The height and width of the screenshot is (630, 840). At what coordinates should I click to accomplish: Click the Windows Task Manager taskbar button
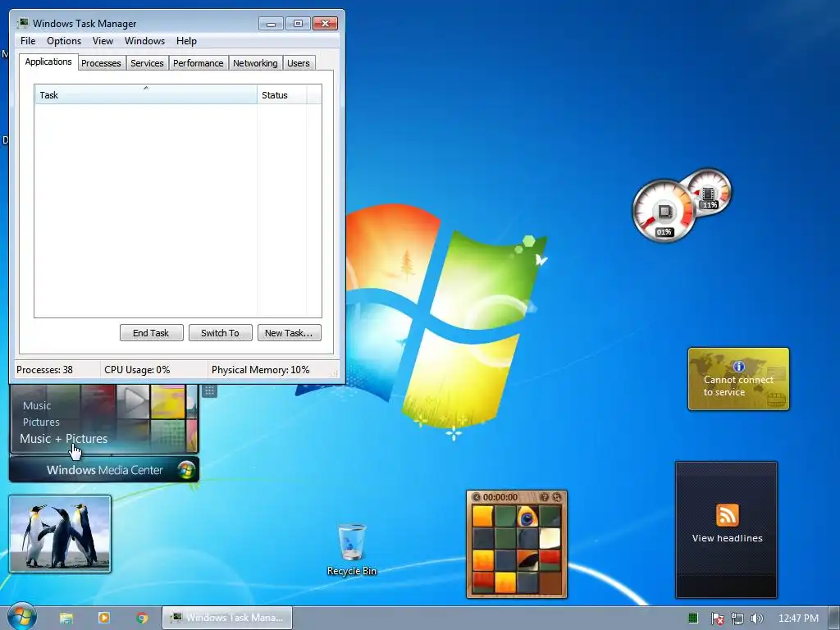[228, 618]
